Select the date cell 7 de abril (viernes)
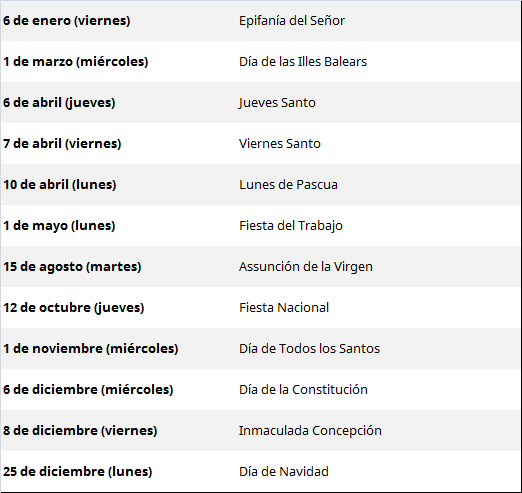Viewport: 522px width, 493px height. point(62,144)
